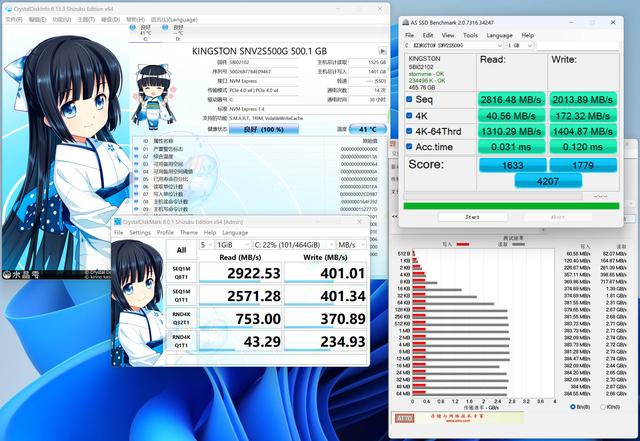Image resolution: width=640 pixels, height=441 pixels.
Task: Open test count dropdown showing 5
Action: point(207,245)
